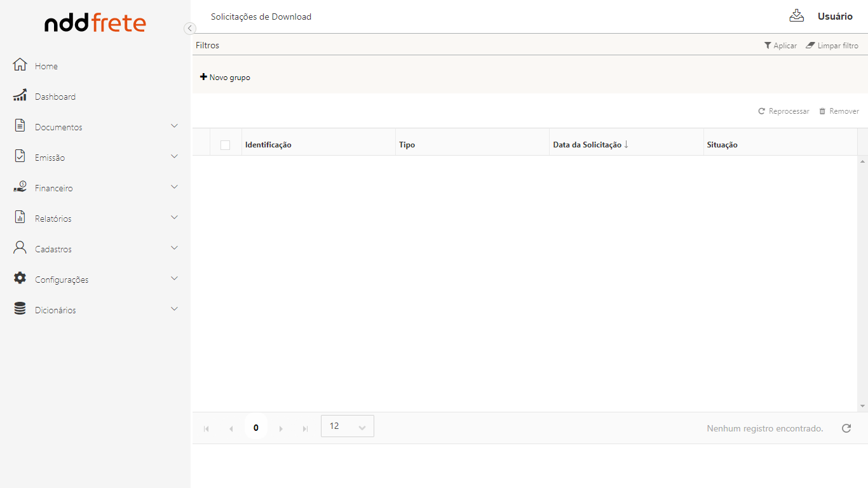Click the download requests tray icon
This screenshot has height=488, width=868.
[x=796, y=16]
